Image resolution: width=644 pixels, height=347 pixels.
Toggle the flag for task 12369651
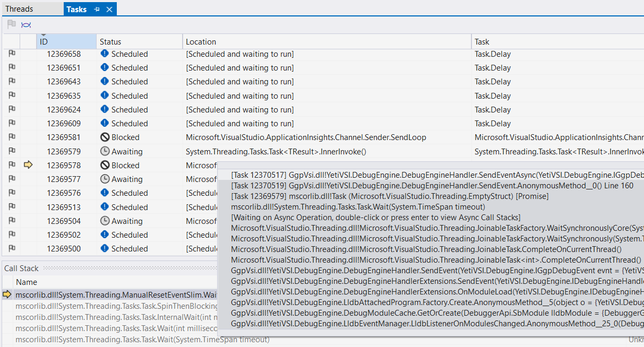pos(12,67)
